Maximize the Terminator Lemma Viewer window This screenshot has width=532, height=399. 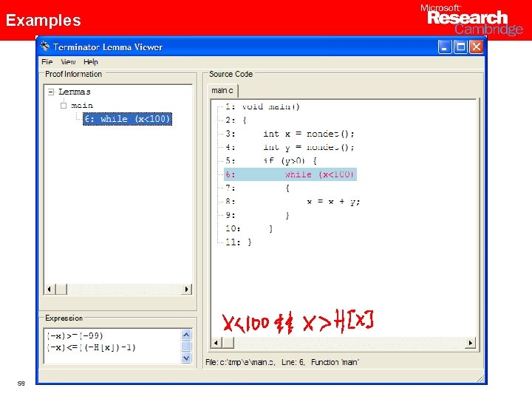[x=461, y=47]
